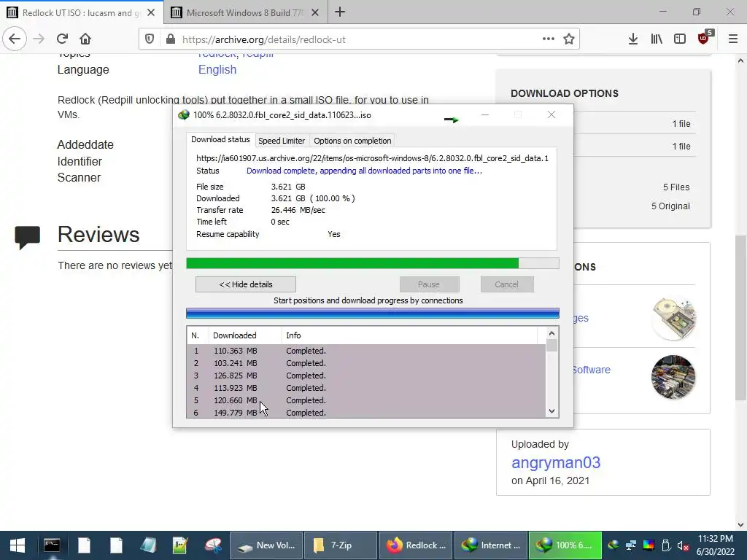Click the blue connections progress bar
Viewport: 747px width, 560px height.
click(x=373, y=313)
